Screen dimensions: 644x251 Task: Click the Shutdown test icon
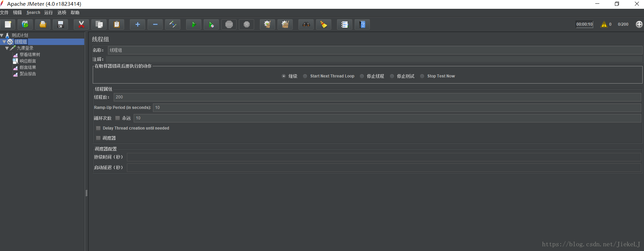tap(247, 24)
